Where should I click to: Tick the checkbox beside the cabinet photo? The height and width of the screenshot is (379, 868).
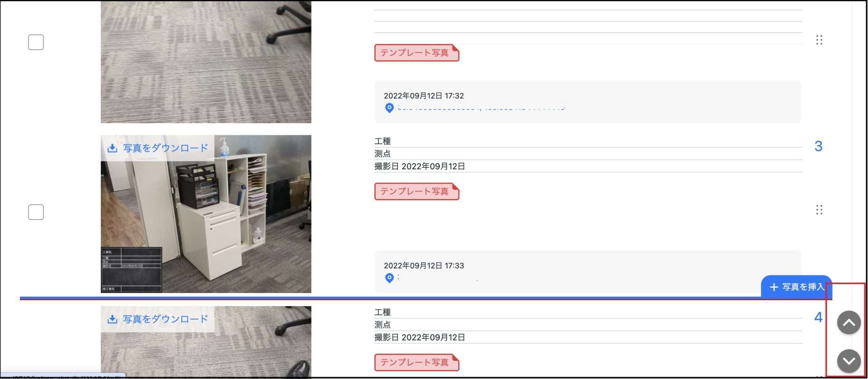pos(36,212)
